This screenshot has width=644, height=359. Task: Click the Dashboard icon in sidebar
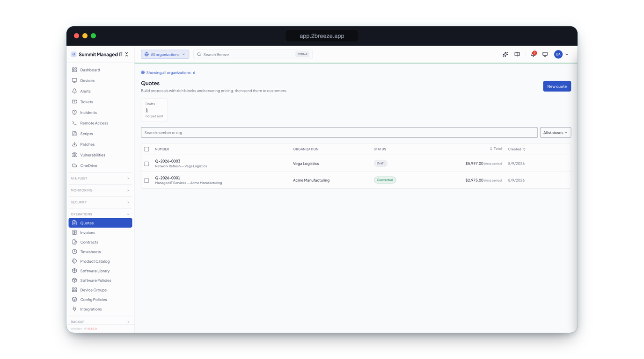pos(74,70)
